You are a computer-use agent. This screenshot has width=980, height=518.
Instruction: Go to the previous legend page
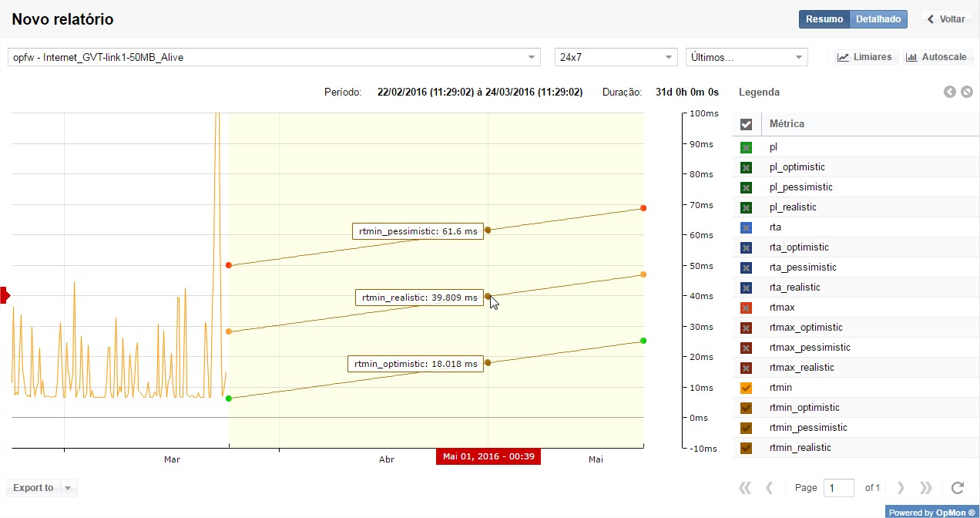[769, 488]
